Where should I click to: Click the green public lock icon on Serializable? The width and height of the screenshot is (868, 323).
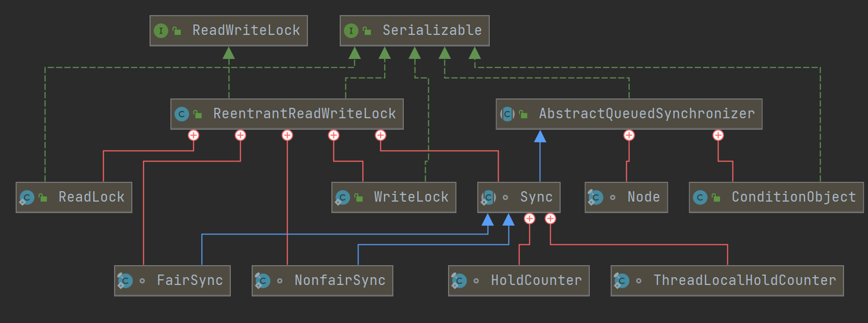coord(367,31)
